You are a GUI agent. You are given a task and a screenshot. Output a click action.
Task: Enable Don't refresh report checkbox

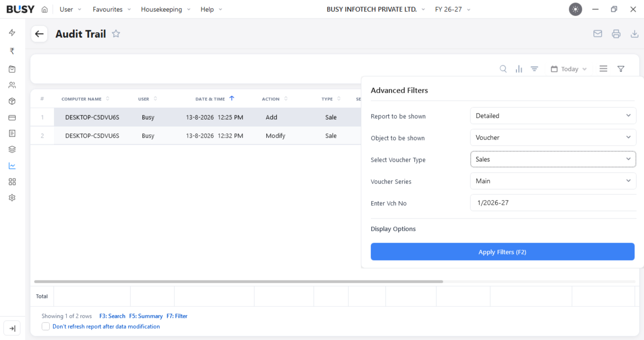tap(46, 326)
